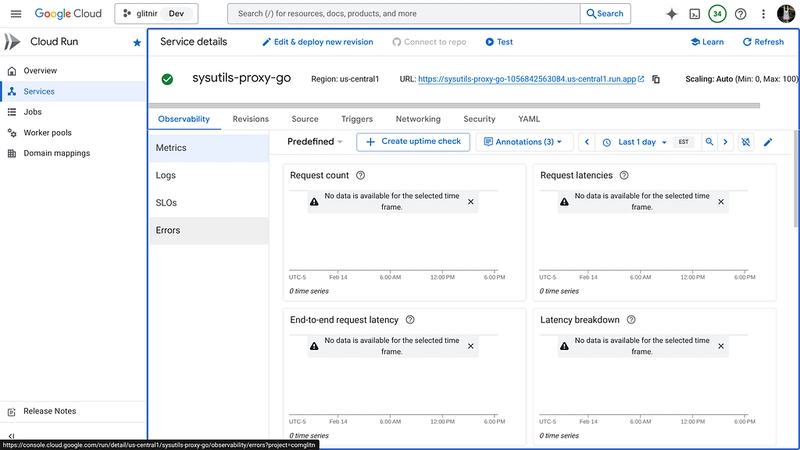Toggle the auto-refresh sync-off icon
This screenshot has height=450, width=800.
(746, 142)
